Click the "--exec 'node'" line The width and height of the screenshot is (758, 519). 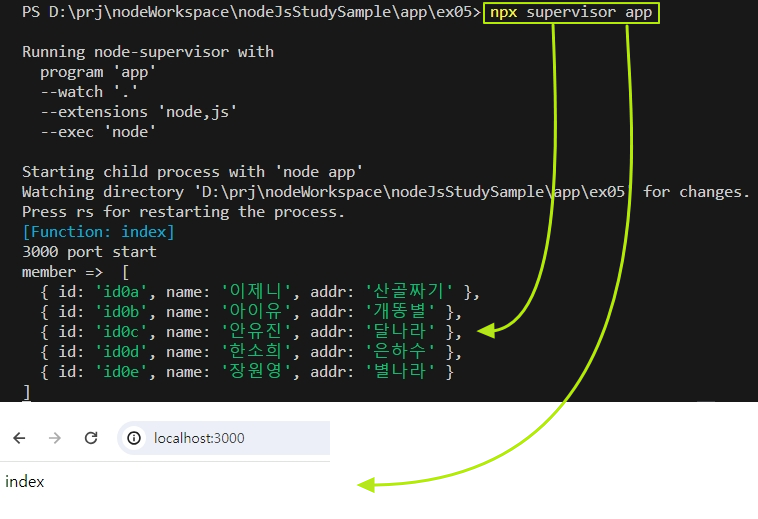[x=98, y=132]
